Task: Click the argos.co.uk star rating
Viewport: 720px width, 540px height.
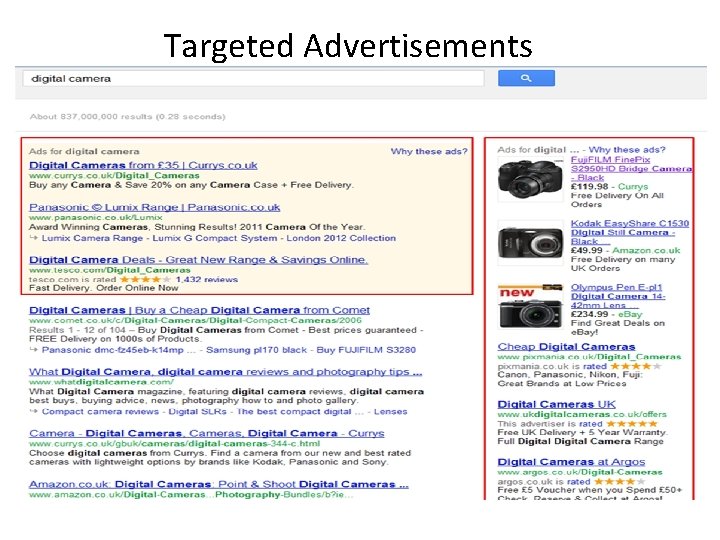Action: click(620, 482)
